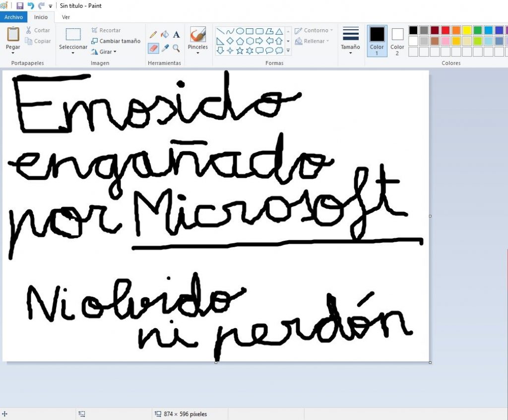The width and height of the screenshot is (508, 420).
Task: Pick the yellow color swatch
Action: click(467, 30)
